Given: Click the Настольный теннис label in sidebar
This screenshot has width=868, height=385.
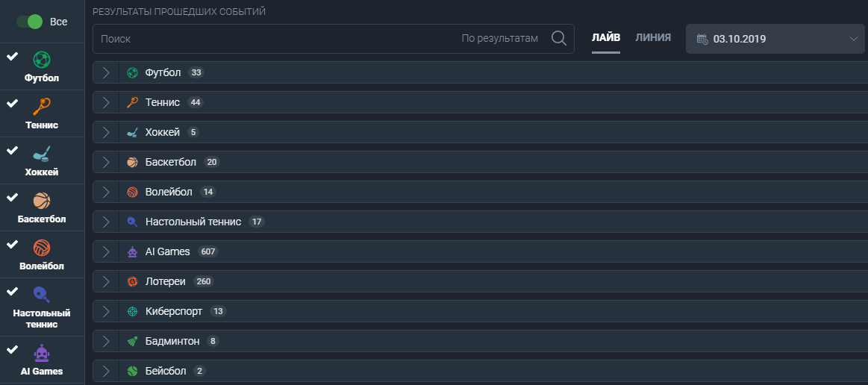Looking at the screenshot, I should click(x=42, y=319).
